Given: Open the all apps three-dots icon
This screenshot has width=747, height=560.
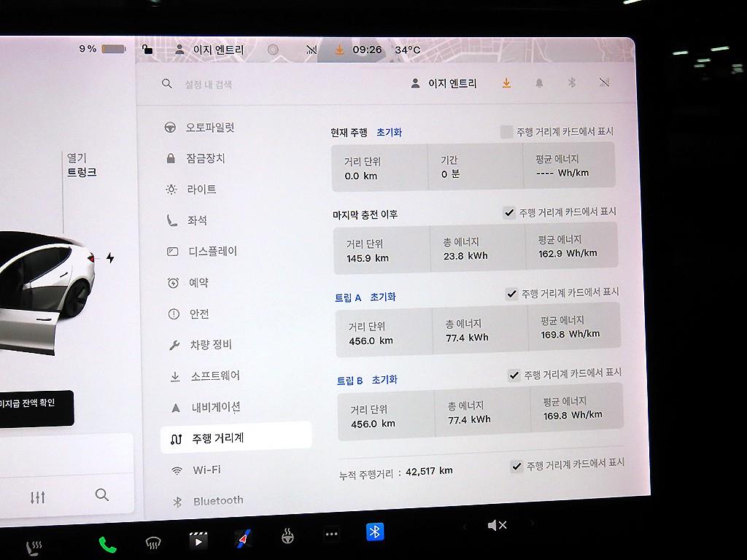Looking at the screenshot, I should [x=332, y=534].
